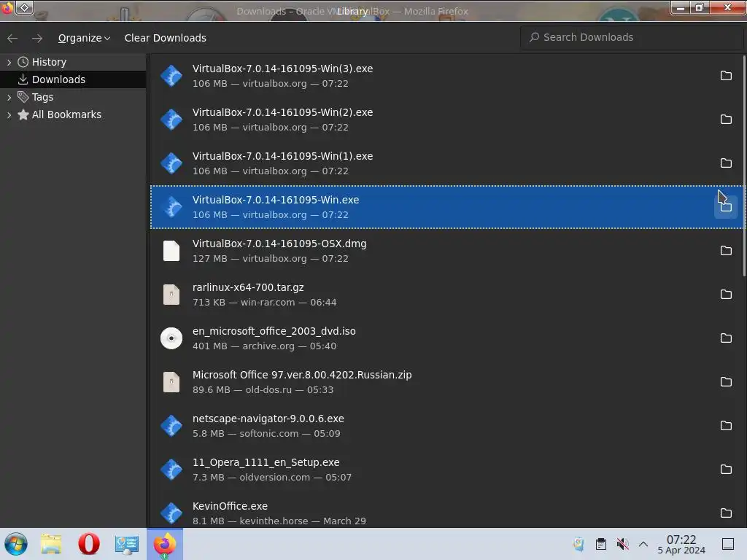
Task: Show Microsoft Office 97 zip in folder
Action: pos(726,382)
